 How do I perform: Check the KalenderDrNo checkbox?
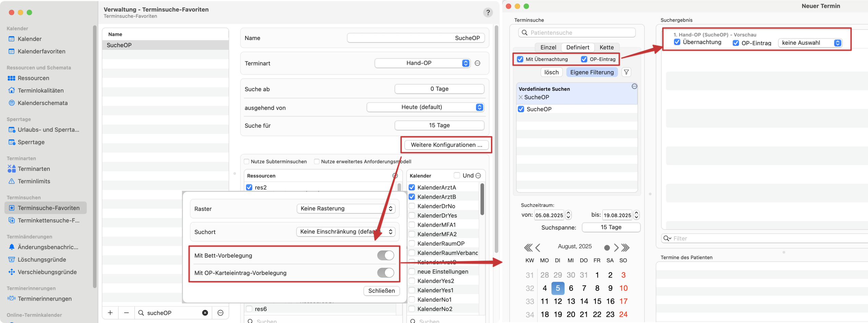pos(412,206)
